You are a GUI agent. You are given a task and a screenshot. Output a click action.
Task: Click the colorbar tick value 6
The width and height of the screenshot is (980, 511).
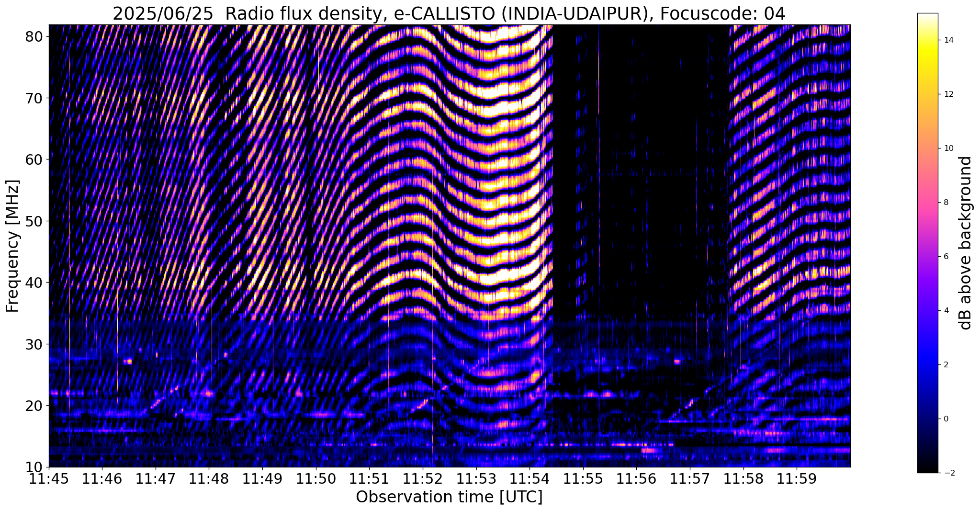946,257
